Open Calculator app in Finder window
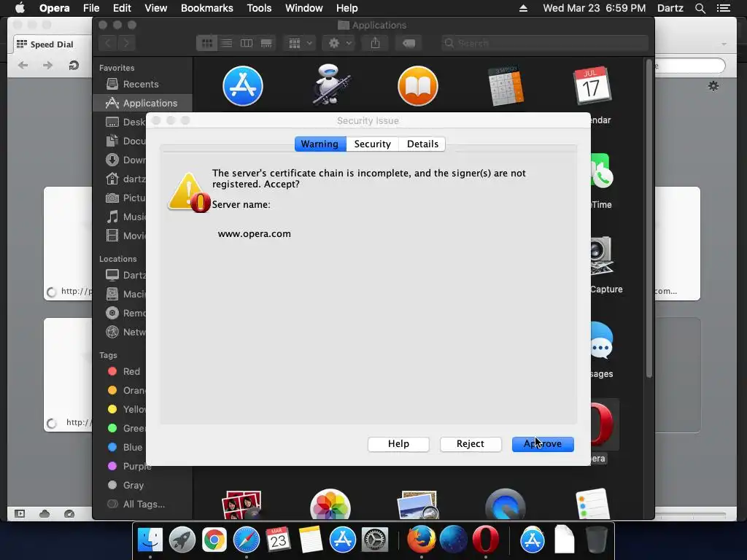 coord(506,86)
